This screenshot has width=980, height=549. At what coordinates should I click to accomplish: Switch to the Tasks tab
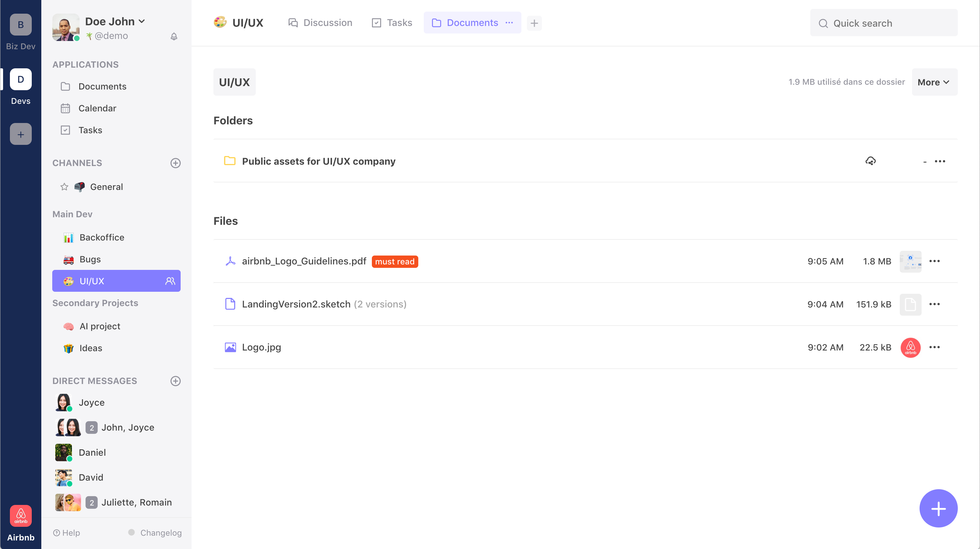coord(392,23)
